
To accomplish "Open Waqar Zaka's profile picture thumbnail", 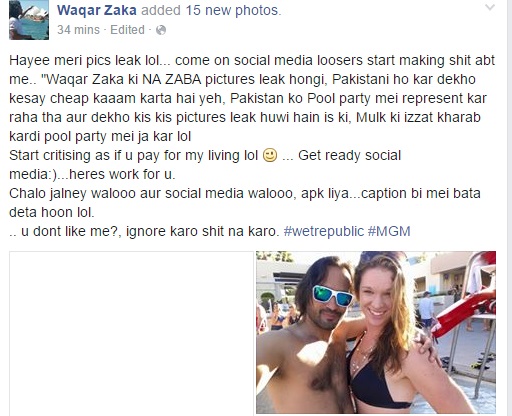I will click(x=29, y=20).
